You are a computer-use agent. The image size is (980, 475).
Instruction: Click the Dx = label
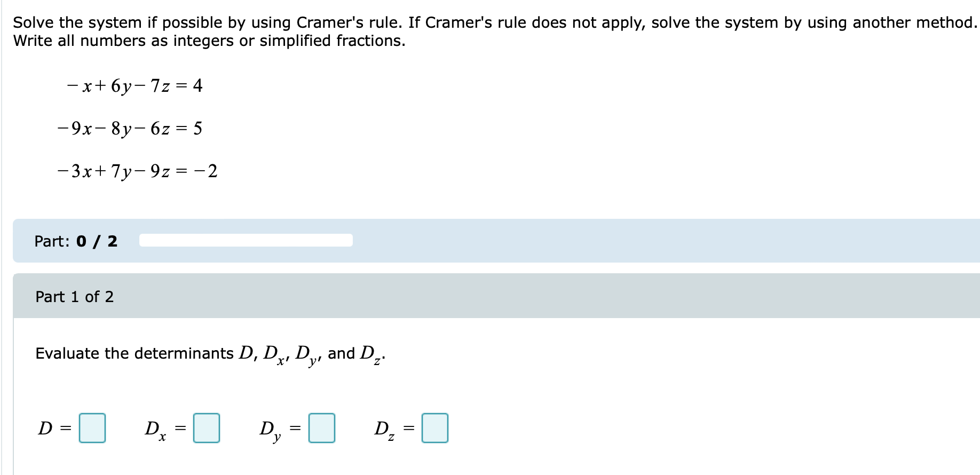(x=164, y=428)
